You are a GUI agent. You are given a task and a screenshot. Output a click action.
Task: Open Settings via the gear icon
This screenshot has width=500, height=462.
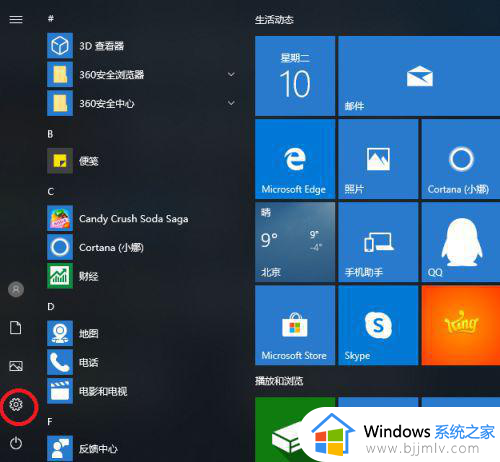16,404
